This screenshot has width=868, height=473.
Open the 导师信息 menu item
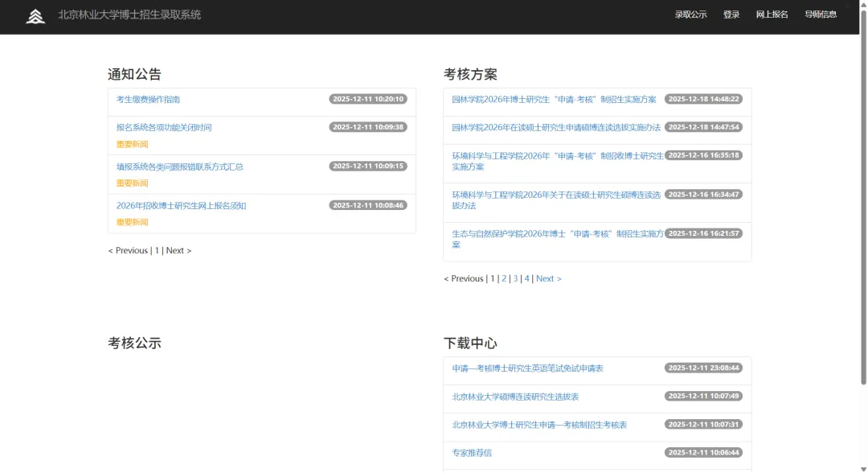[x=821, y=14]
